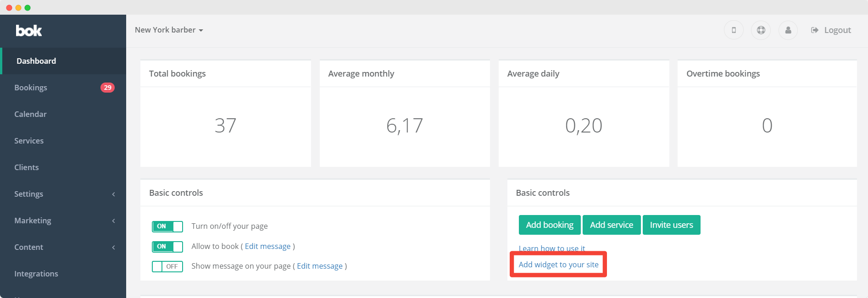Enable the Show message on your page switch
Screen dimensions: 868x298
[x=167, y=266]
